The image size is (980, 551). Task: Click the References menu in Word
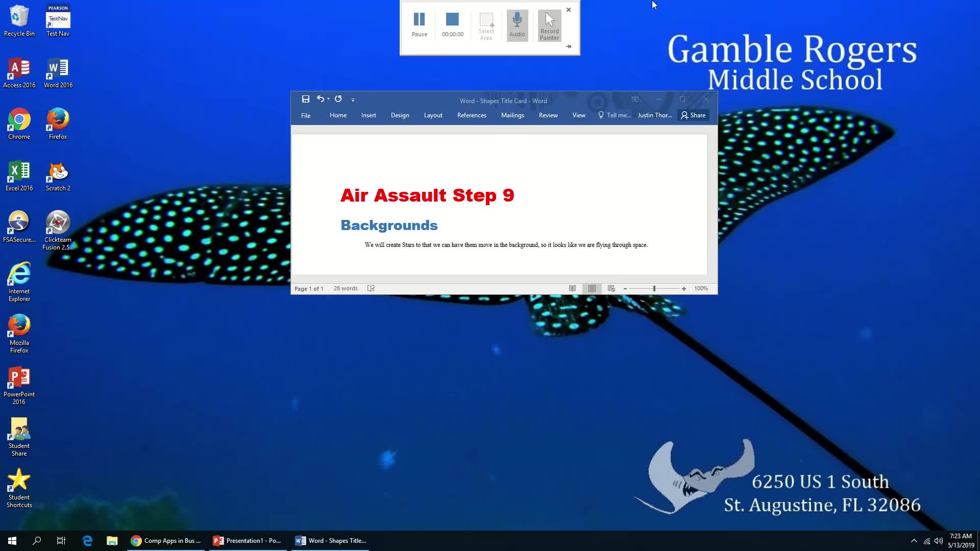472,115
